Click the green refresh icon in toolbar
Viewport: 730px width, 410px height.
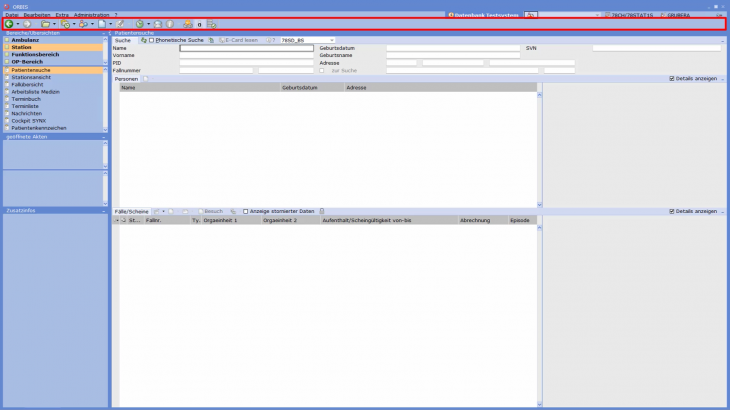(140, 24)
